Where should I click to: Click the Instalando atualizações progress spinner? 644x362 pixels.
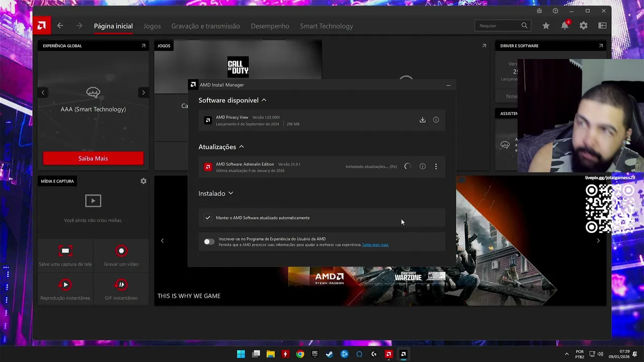click(408, 166)
